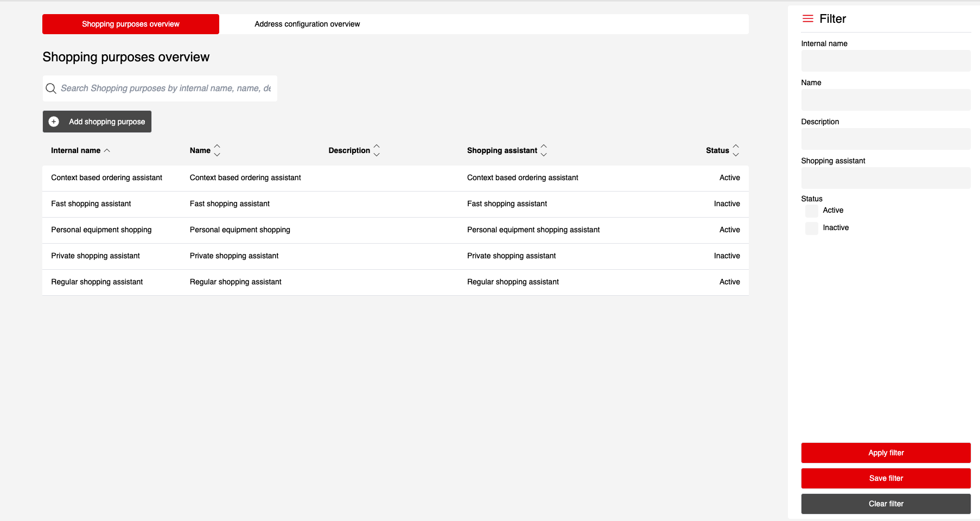Toggle sort arrows beside Name column
Image resolution: width=980 pixels, height=521 pixels.
(x=217, y=150)
